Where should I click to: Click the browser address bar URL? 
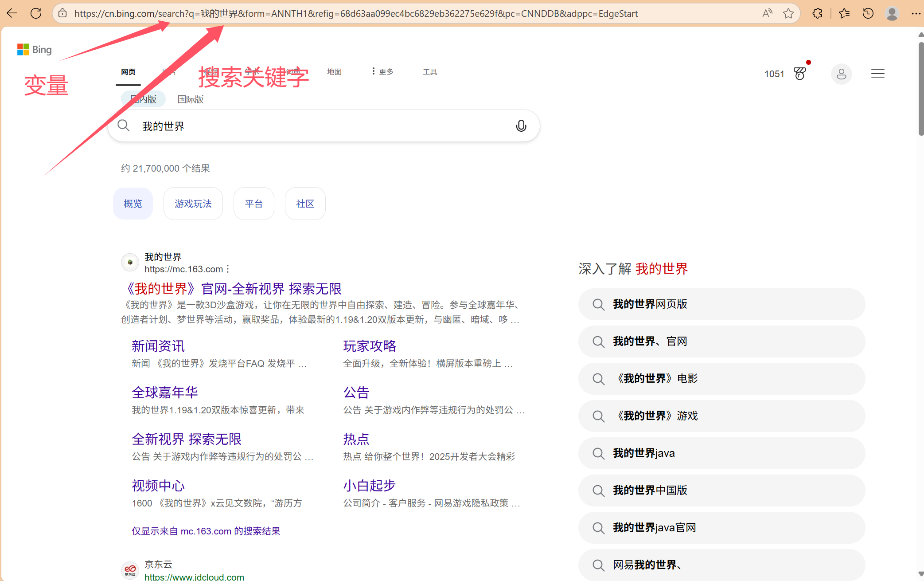(x=356, y=13)
